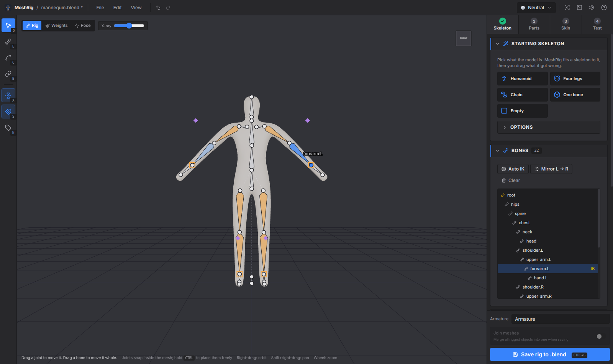Choose the Four legs skeleton preset
The width and height of the screenshot is (613, 364).
(x=575, y=79)
